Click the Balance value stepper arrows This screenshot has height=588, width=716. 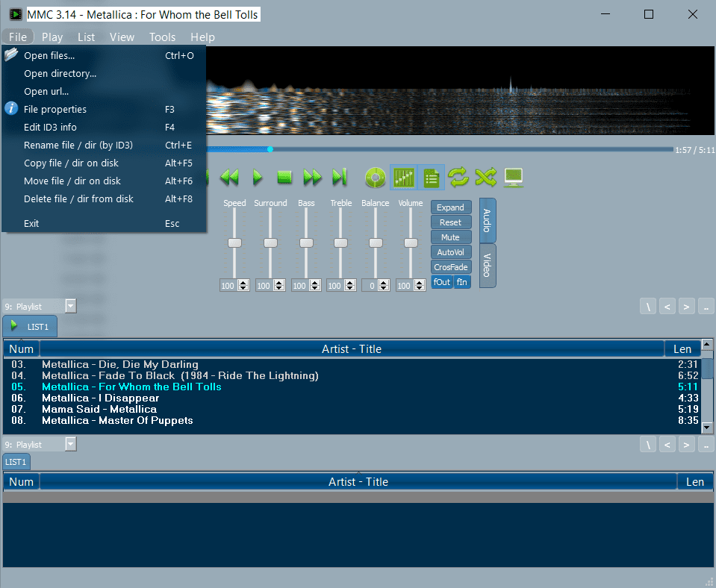pyautogui.click(x=384, y=285)
